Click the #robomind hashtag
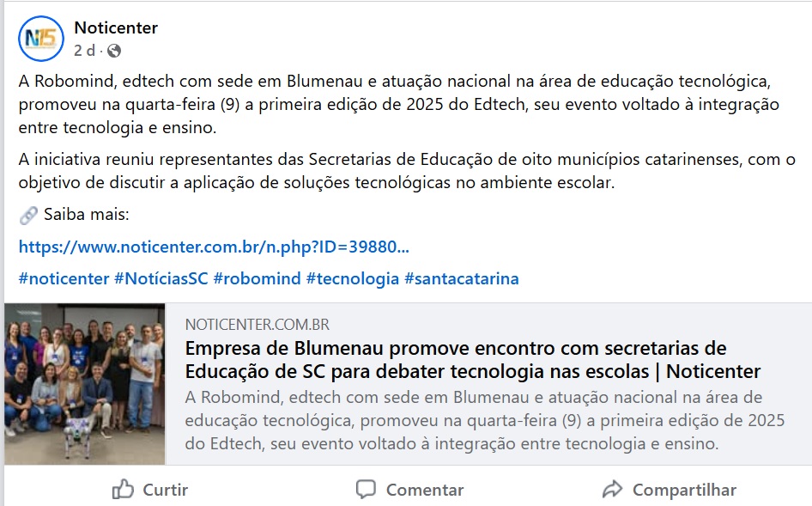This screenshot has height=506, width=812. [x=257, y=278]
